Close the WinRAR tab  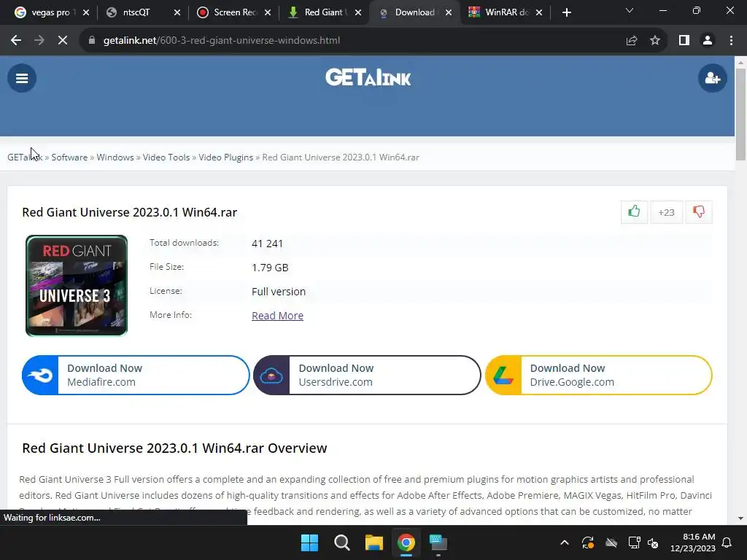point(539,12)
